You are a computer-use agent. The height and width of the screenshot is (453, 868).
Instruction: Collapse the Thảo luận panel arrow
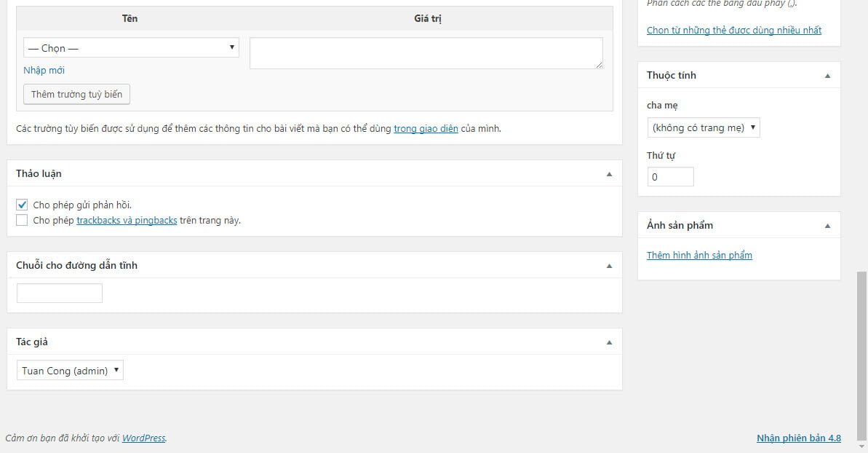coord(609,174)
